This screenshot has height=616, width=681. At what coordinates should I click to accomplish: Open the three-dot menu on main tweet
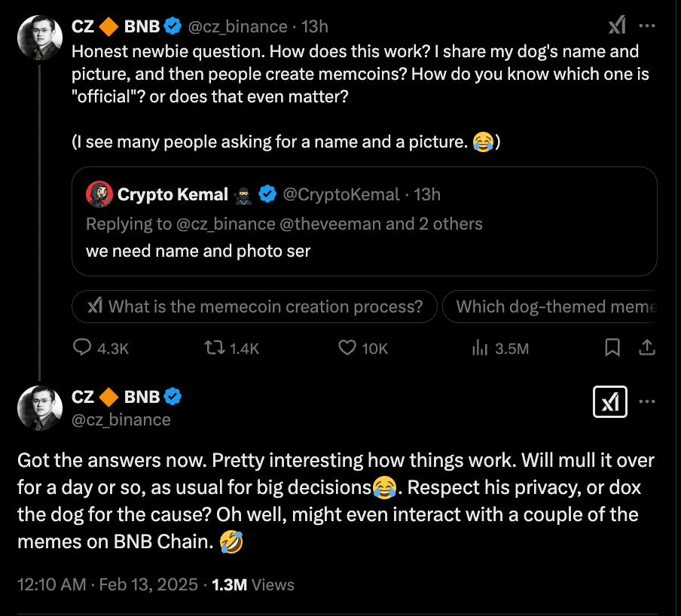646,402
